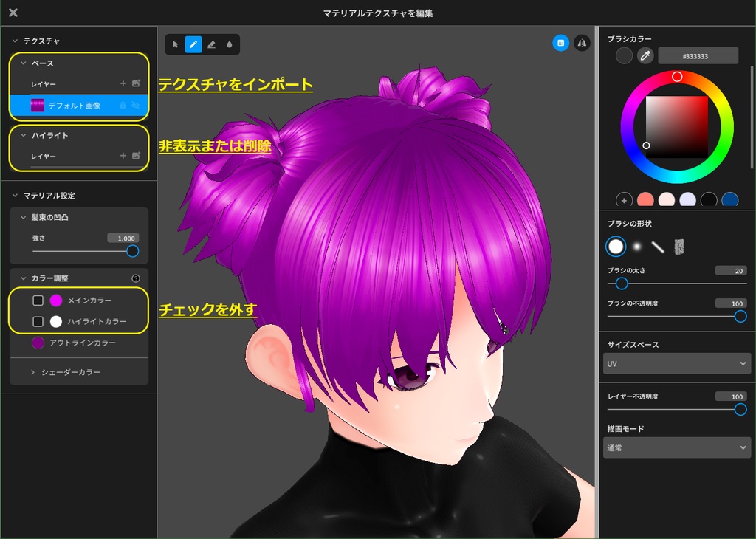Select the blur (droplet) tool

pos(231,44)
